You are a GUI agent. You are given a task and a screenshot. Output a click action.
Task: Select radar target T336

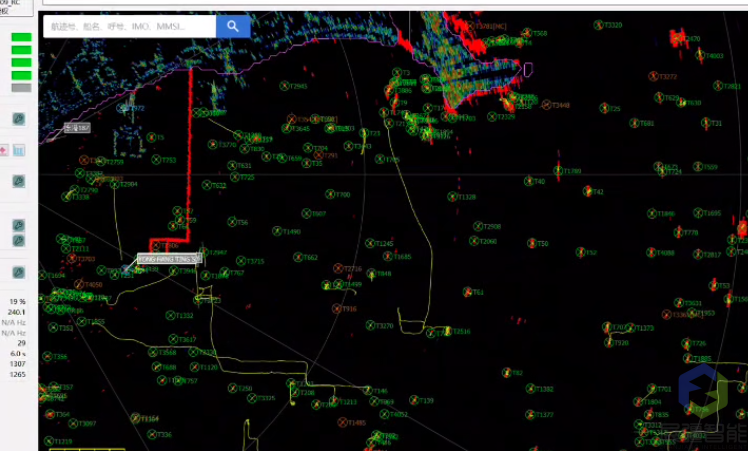[x=152, y=434]
